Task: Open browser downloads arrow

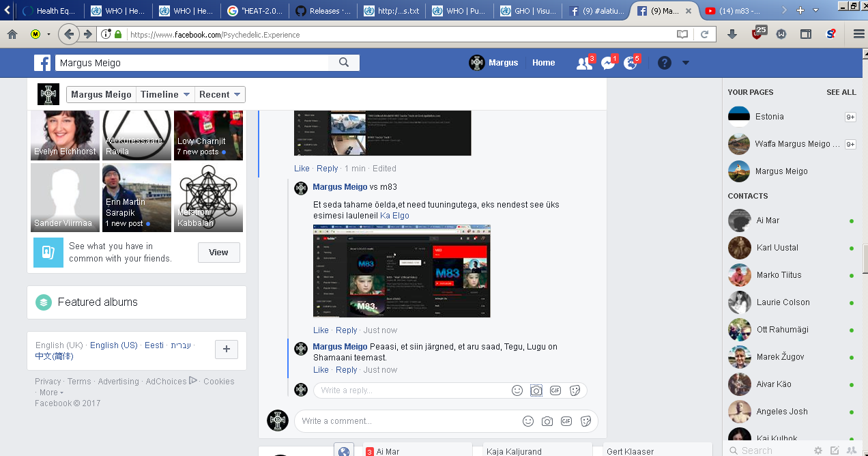Action: [x=732, y=34]
